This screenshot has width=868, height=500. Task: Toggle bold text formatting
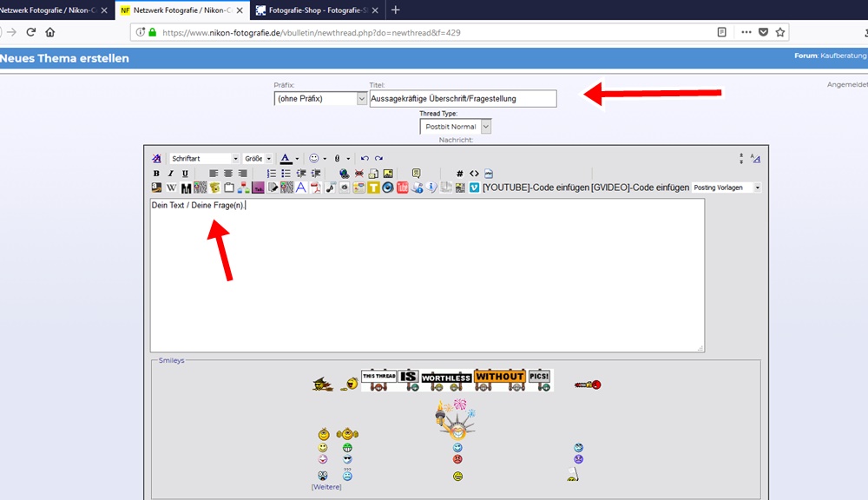point(156,174)
